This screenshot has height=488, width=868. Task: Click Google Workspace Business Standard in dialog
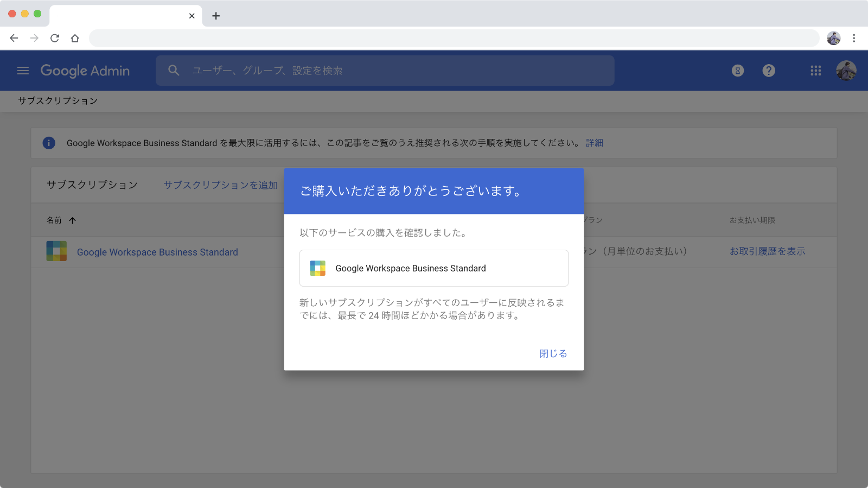pos(411,268)
